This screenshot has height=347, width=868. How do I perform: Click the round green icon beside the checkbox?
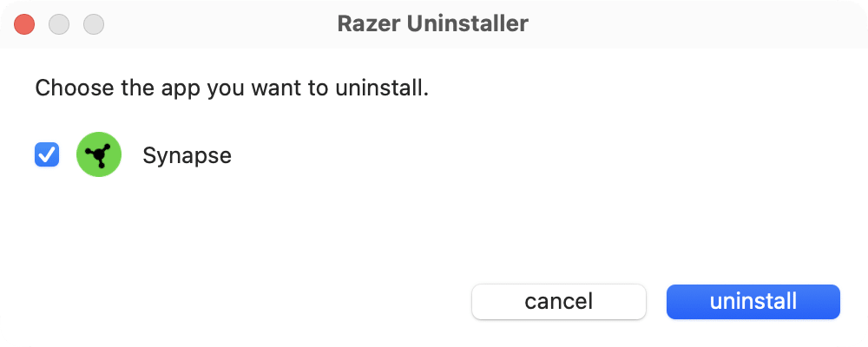99,156
